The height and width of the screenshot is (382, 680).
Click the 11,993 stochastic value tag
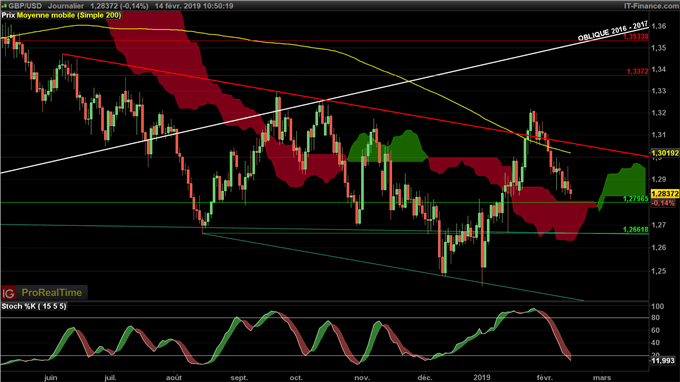pos(664,360)
